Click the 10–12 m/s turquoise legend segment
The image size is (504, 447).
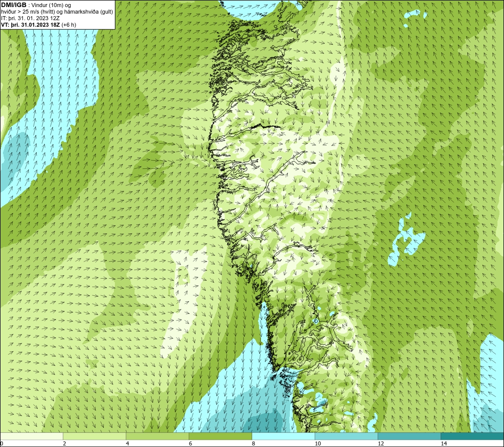click(x=346, y=436)
